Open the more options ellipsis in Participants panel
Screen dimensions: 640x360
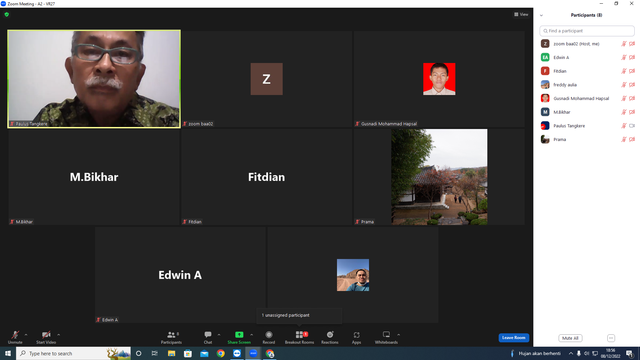(x=611, y=338)
